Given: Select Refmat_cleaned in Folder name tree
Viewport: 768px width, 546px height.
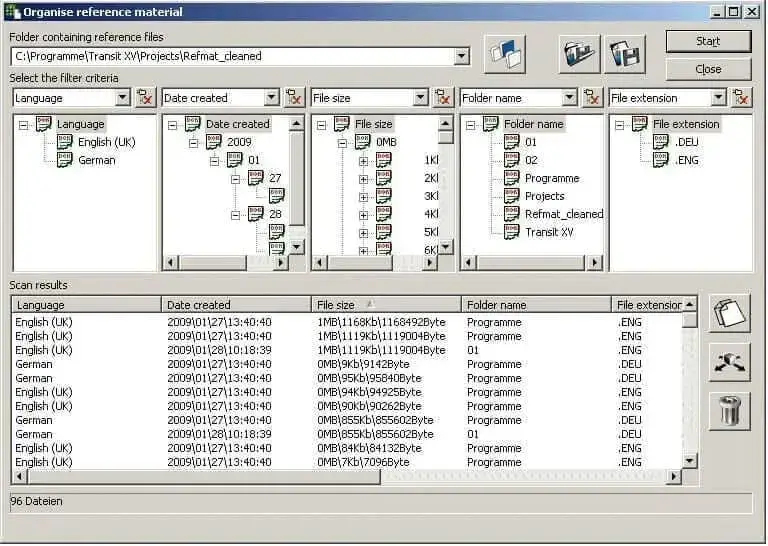Looking at the screenshot, I should coord(564,214).
